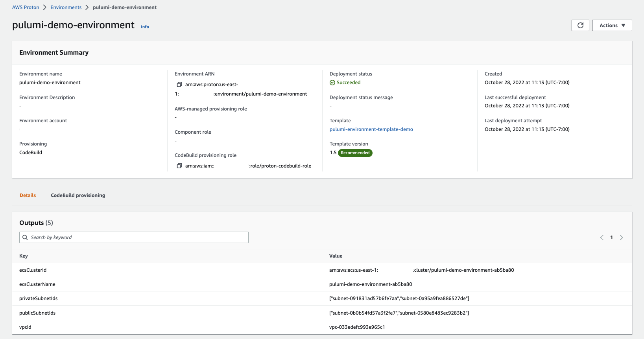
Task: Open AWS Proton breadcrumb link
Action: click(26, 7)
